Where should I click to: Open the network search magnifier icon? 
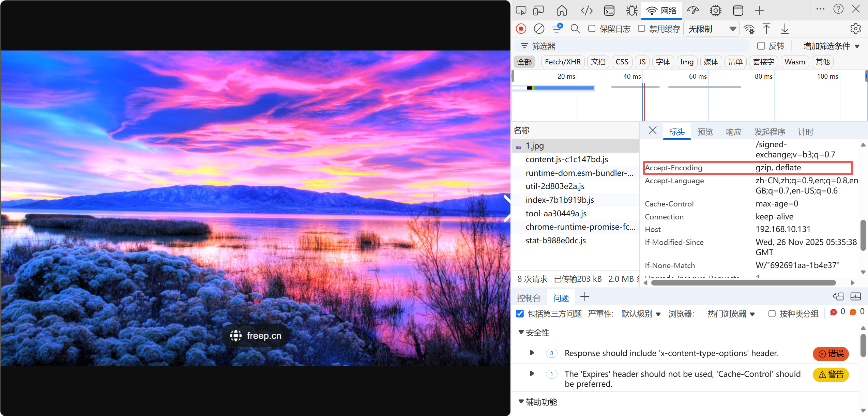(x=575, y=29)
